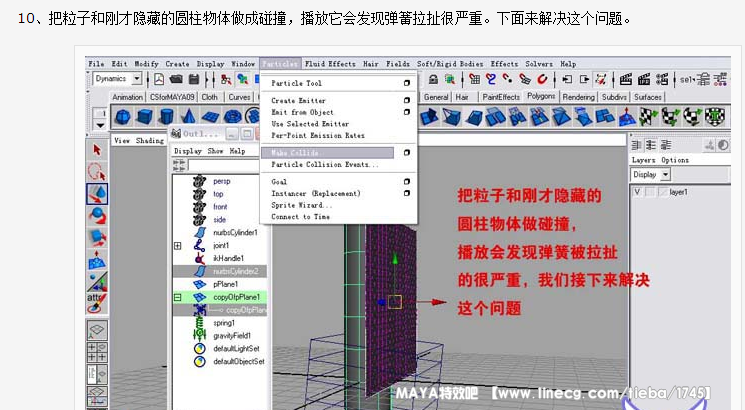Image resolution: width=745 pixels, height=410 pixels.
Task: Activate the Scale tool
Action: pos(97,238)
